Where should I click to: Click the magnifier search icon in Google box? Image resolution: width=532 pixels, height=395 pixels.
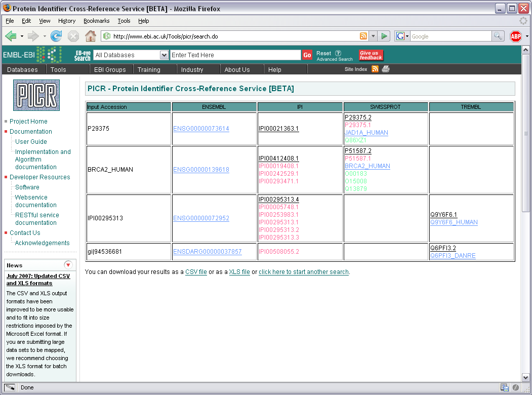tap(498, 35)
